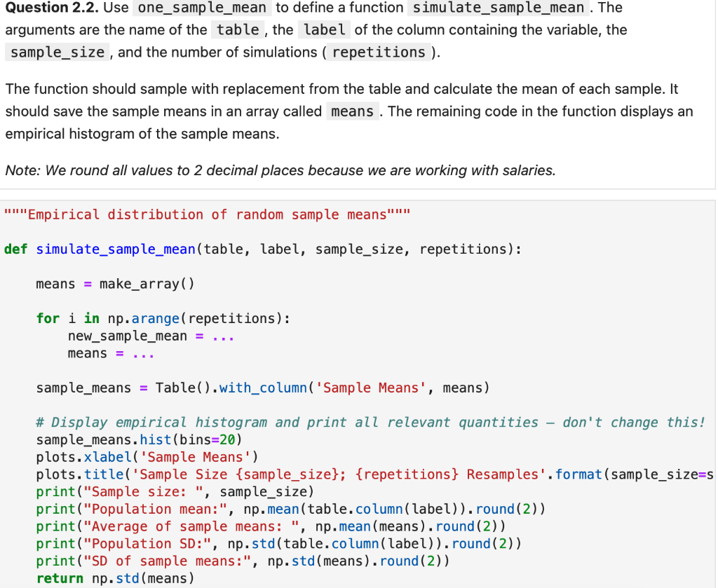The width and height of the screenshot is (718, 588).
Task: Click the 'print("Average of sample means: "' line
Action: tap(271, 527)
